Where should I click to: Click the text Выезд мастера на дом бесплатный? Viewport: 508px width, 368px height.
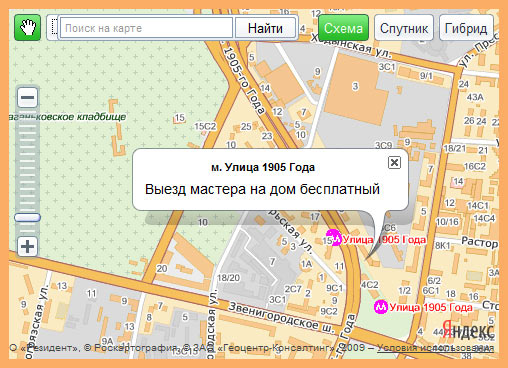coord(262,189)
